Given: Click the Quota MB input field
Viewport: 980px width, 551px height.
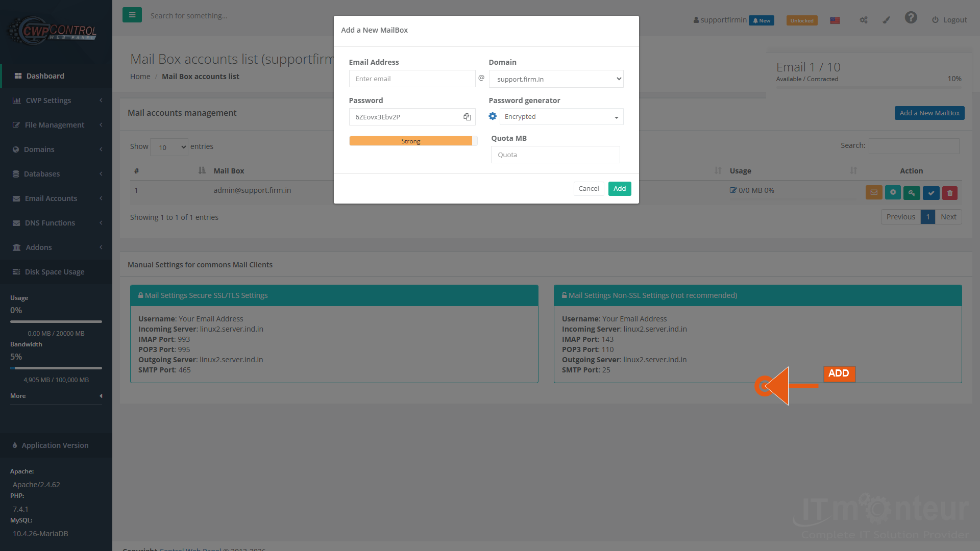Looking at the screenshot, I should click(x=555, y=155).
